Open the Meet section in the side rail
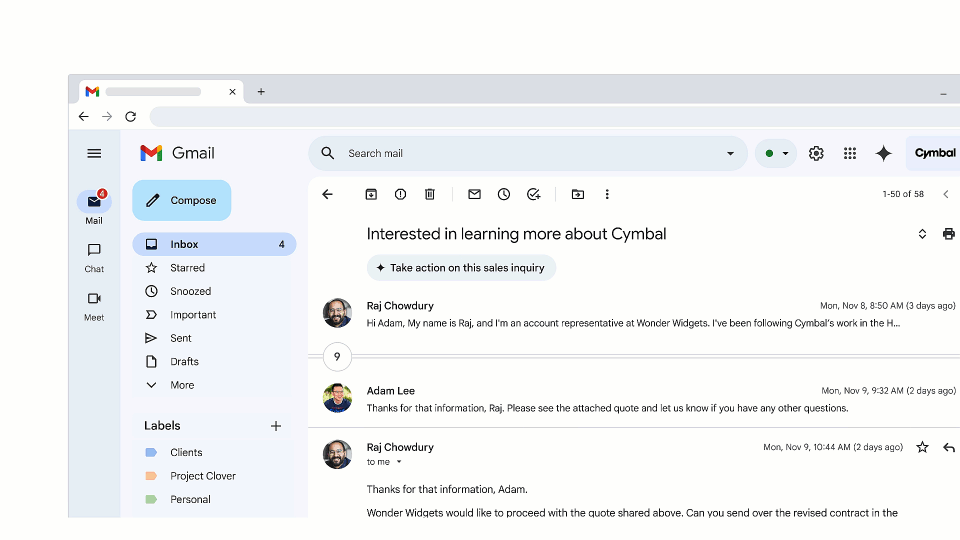960x540 pixels. point(94,306)
